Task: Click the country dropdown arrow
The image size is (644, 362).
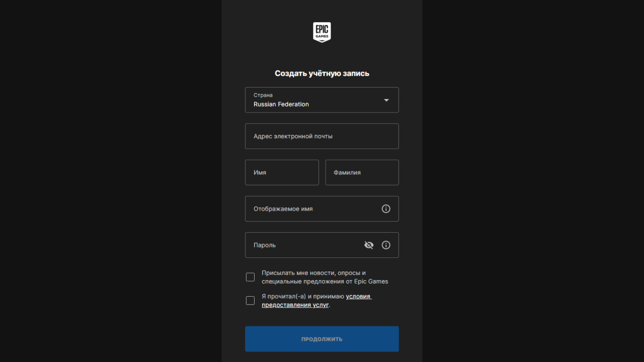Action: point(386,100)
